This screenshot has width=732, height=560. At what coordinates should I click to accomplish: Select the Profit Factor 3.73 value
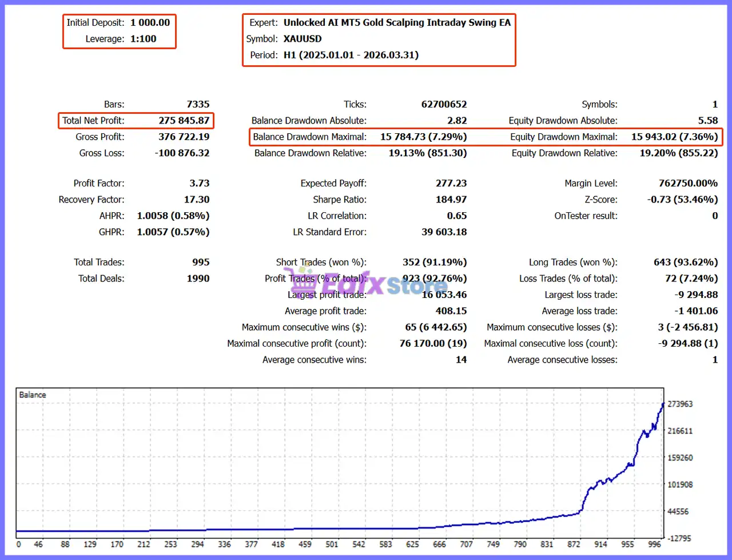200,184
